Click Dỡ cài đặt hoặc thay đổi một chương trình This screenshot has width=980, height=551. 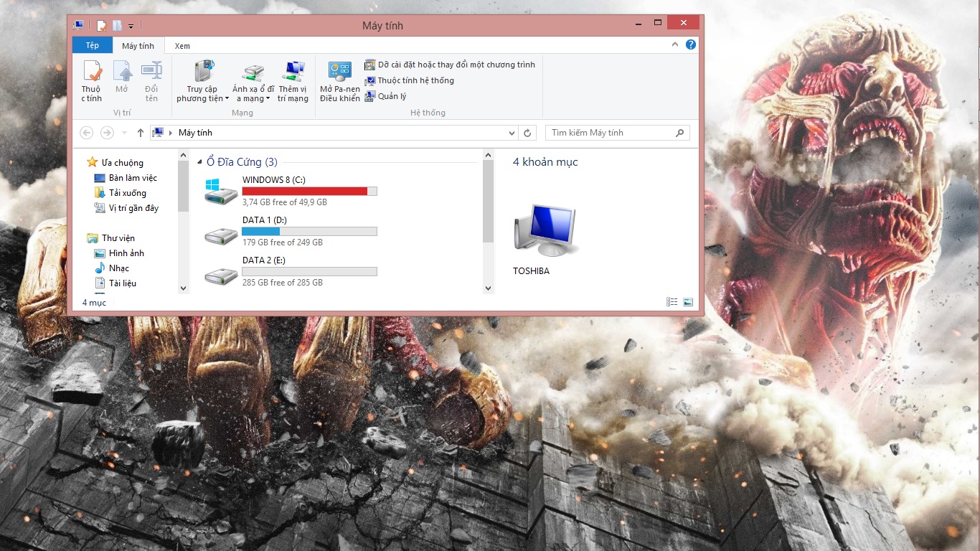click(x=450, y=65)
